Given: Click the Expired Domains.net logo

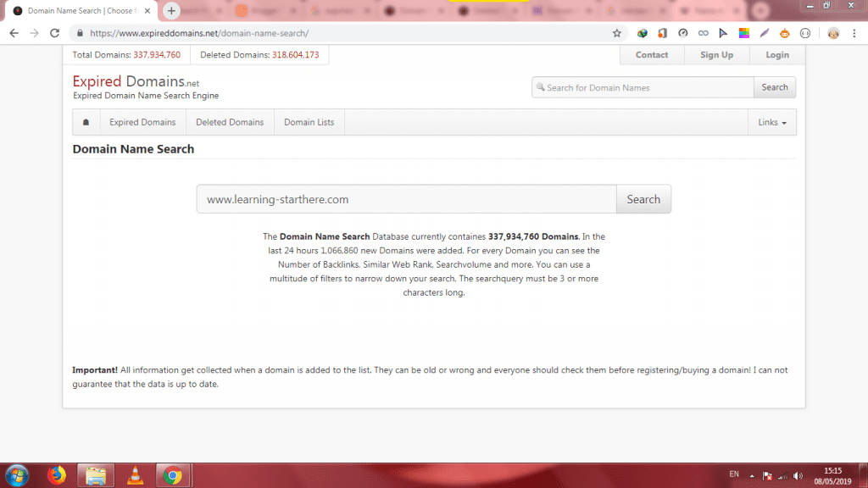Looking at the screenshot, I should pos(136,82).
